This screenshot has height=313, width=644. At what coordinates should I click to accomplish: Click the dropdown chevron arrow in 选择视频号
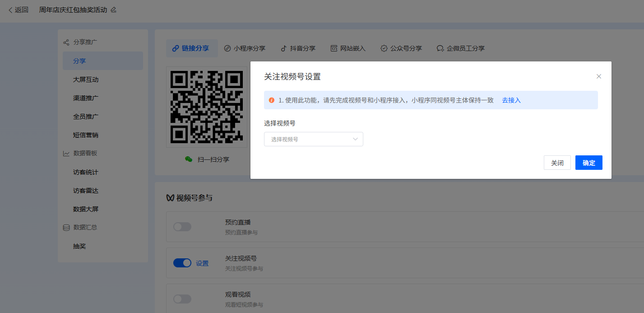coord(355,139)
